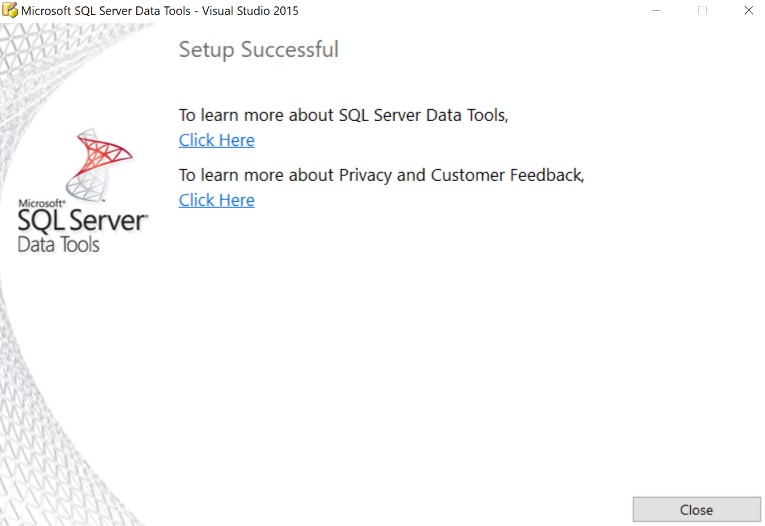Open Click Here link for SQL Server Data Tools
765x526 pixels.
(x=216, y=140)
